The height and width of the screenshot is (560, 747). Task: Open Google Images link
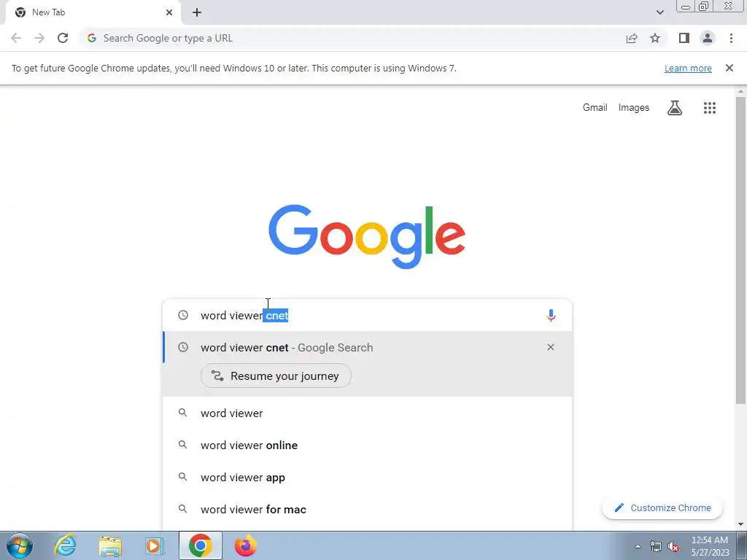click(x=634, y=108)
